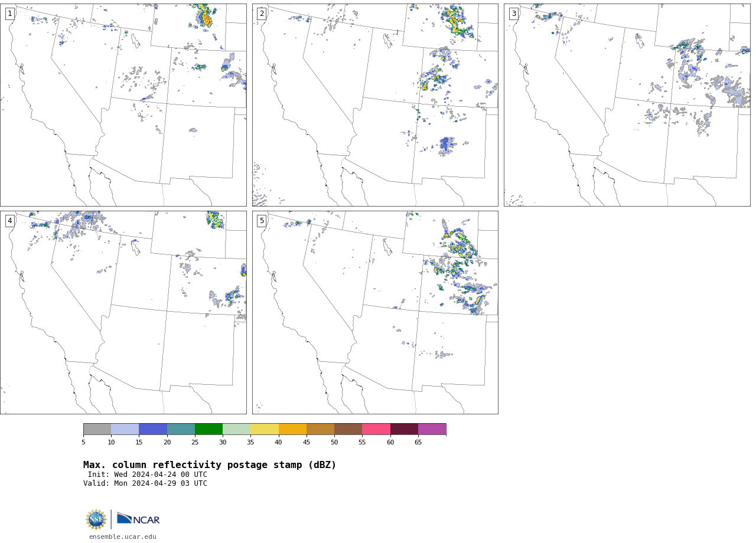Click the tan 45-50 dBZ swatch
Viewport: 756px width, 543px height.
(x=320, y=429)
